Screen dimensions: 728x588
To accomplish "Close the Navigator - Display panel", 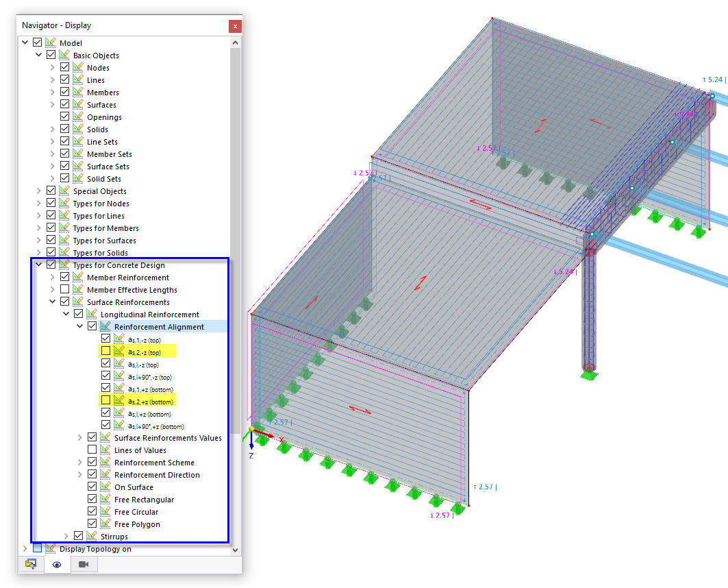I will coord(235,26).
